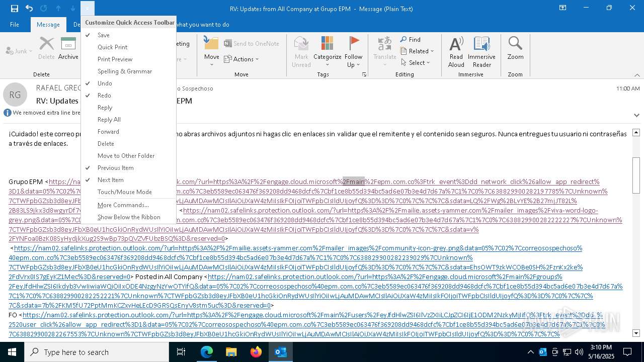
Task: Click the scroll down arrow of message
Action: point(636,333)
